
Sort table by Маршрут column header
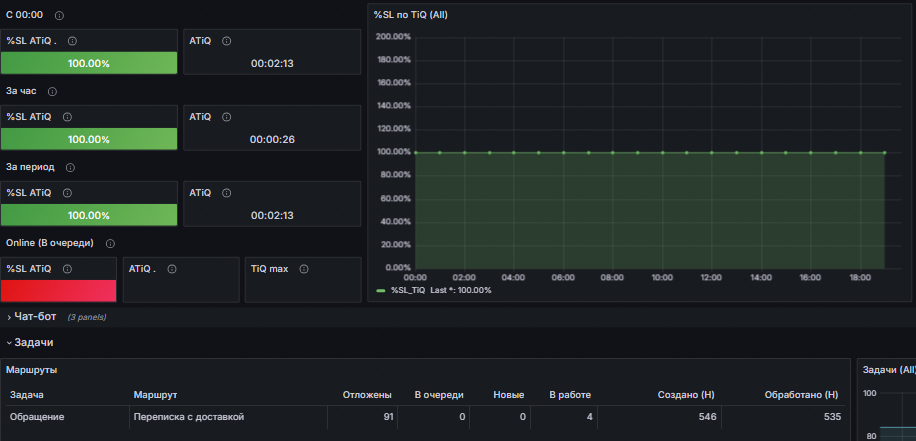pos(155,395)
